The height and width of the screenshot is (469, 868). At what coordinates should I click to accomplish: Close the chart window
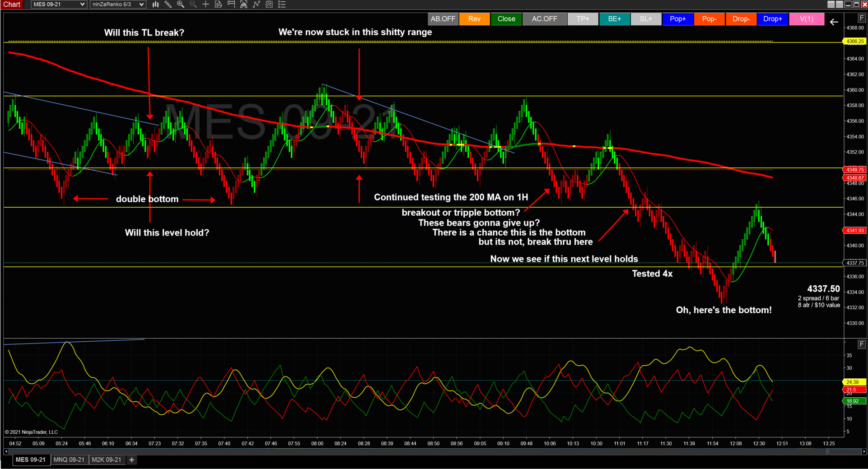pyautogui.click(x=864, y=5)
